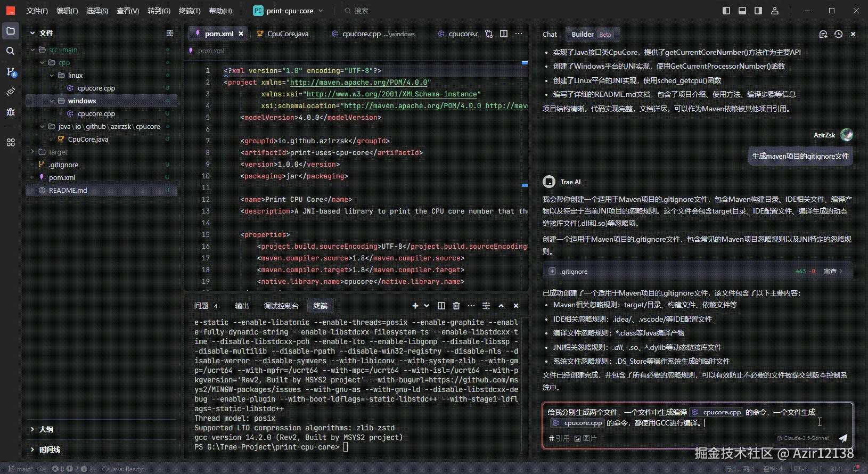Image resolution: width=868 pixels, height=474 pixels.
Task: Kill terminal with trash icon
Action: 456,306
